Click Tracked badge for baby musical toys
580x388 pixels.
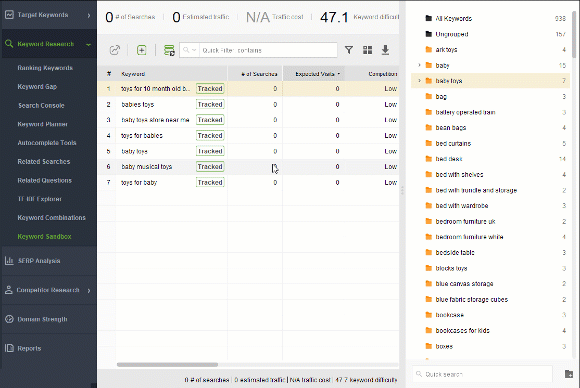click(x=210, y=167)
